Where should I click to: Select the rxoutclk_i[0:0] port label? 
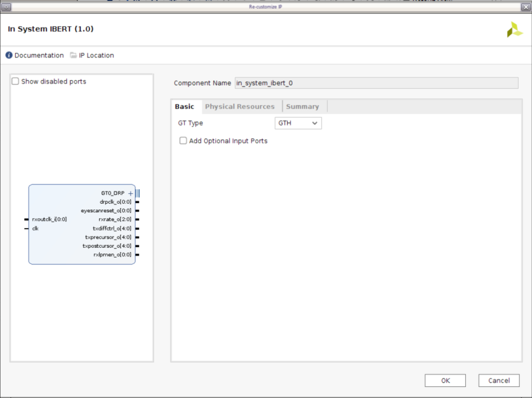click(49, 219)
